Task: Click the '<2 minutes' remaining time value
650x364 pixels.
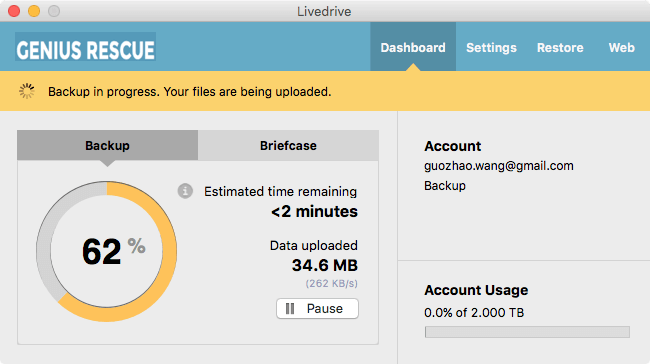Action: (x=314, y=211)
